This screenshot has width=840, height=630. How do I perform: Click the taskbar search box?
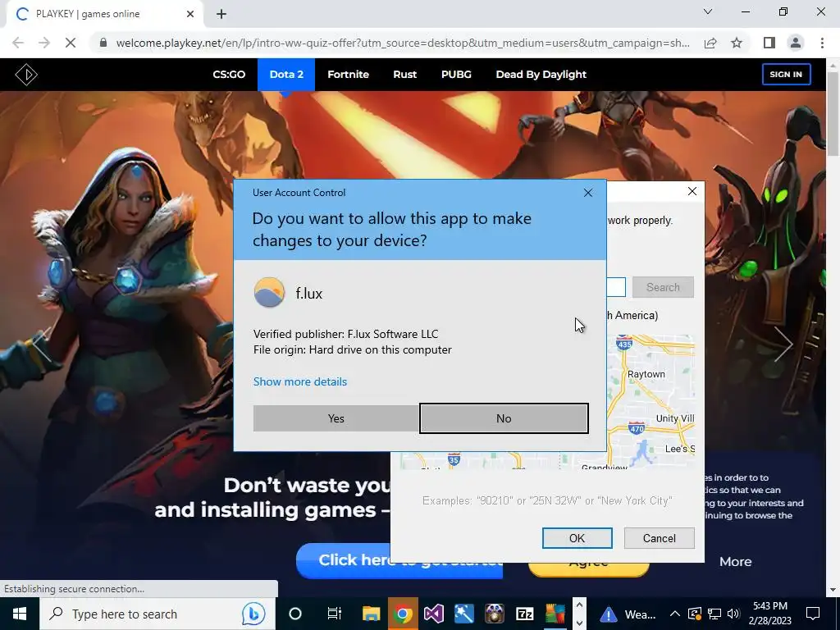tap(157, 614)
